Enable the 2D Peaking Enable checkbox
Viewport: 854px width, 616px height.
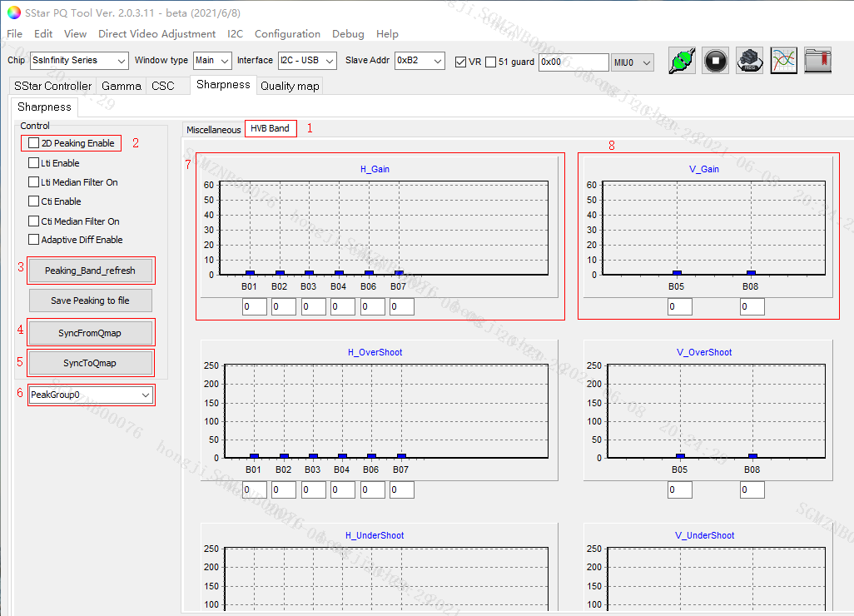[x=34, y=143]
